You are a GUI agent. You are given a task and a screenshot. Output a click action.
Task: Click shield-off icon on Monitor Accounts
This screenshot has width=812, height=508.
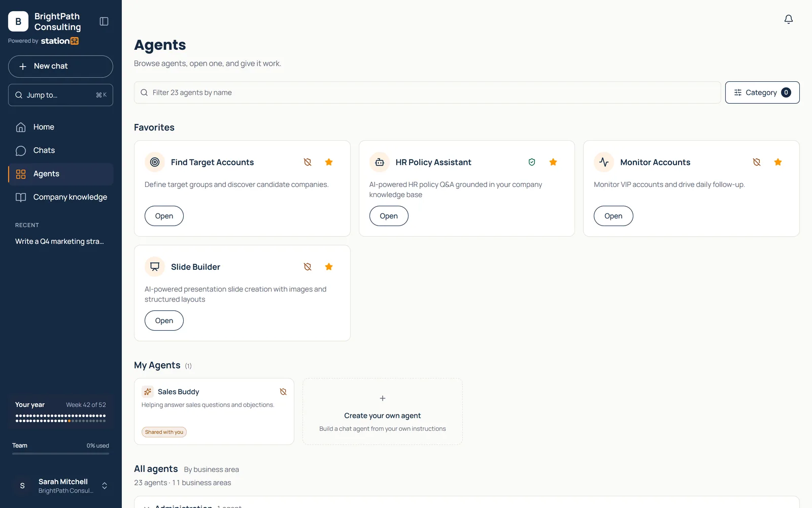point(757,162)
